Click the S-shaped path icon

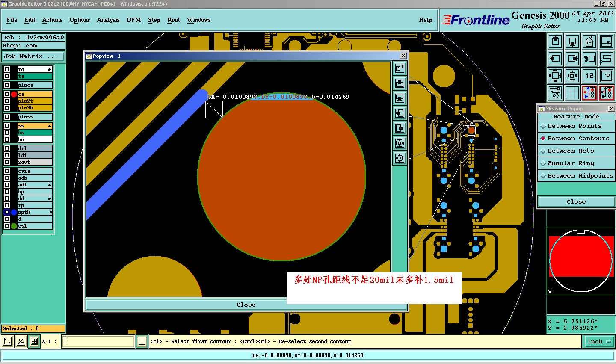[x=607, y=59]
